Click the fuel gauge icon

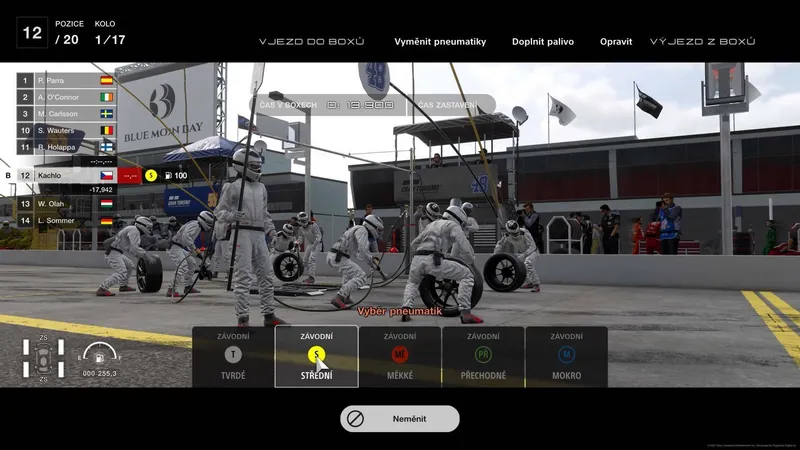[100, 353]
